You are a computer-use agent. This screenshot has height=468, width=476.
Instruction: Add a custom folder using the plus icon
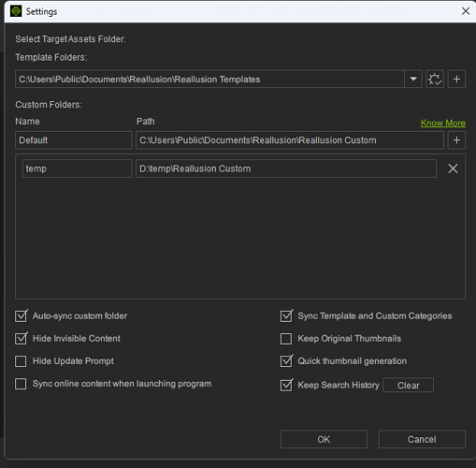(x=456, y=140)
